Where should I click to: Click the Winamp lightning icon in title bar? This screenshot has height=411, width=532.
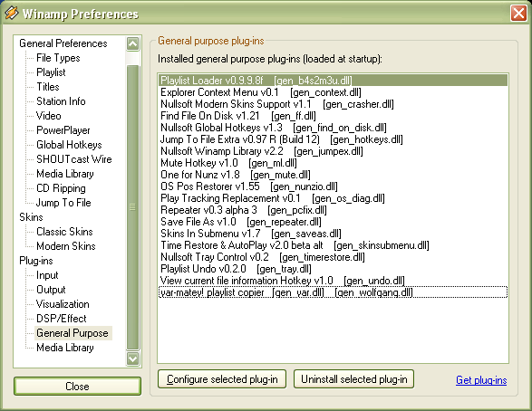(12, 13)
